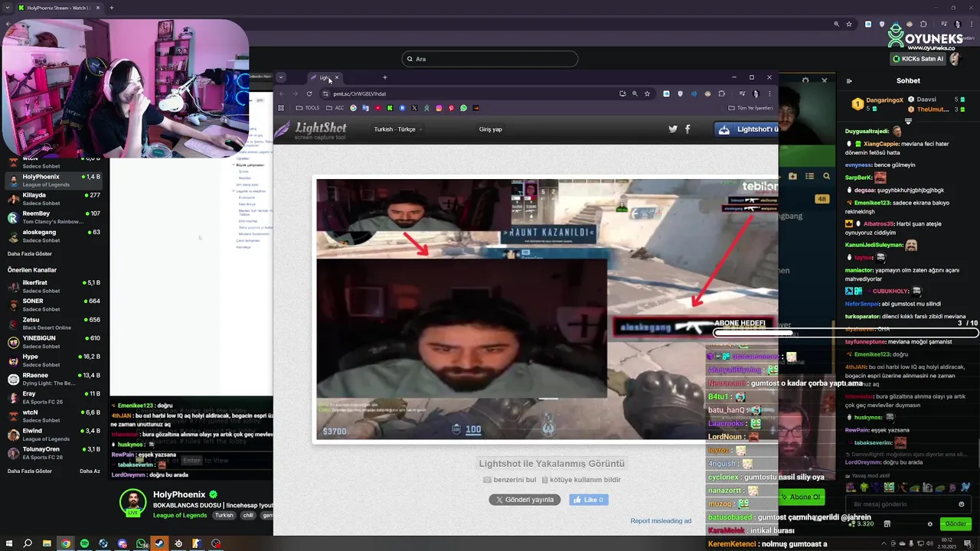Expand Daha Fazla Göster under recommended channels
The width and height of the screenshot is (980, 551).
point(30,471)
